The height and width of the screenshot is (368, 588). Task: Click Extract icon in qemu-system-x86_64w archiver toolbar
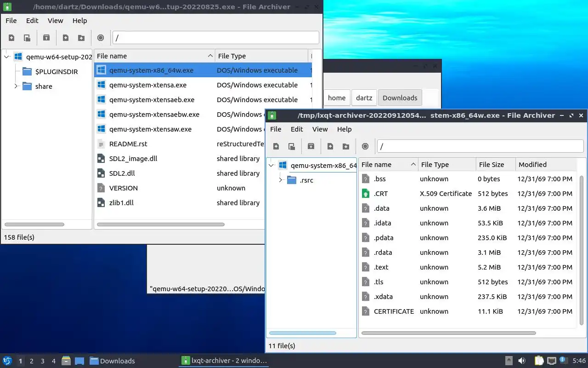pyautogui.click(x=311, y=146)
